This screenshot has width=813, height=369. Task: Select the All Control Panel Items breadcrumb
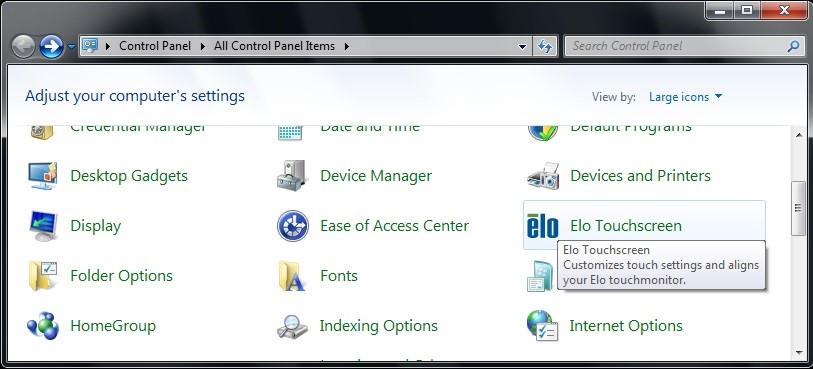(x=274, y=46)
